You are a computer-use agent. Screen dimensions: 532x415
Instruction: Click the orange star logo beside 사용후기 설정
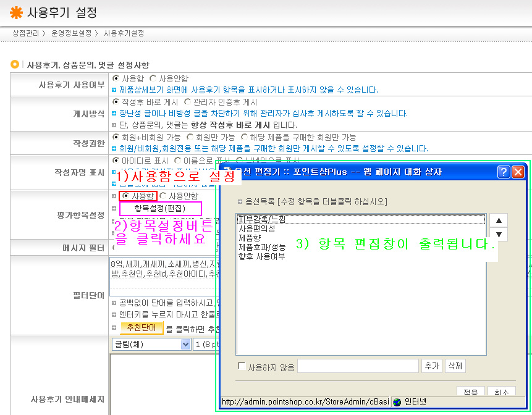(x=15, y=12)
